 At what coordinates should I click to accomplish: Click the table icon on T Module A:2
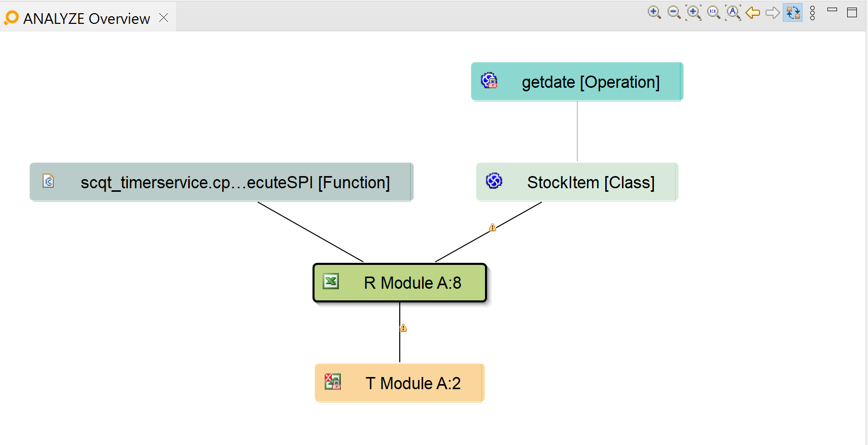pyautogui.click(x=333, y=382)
